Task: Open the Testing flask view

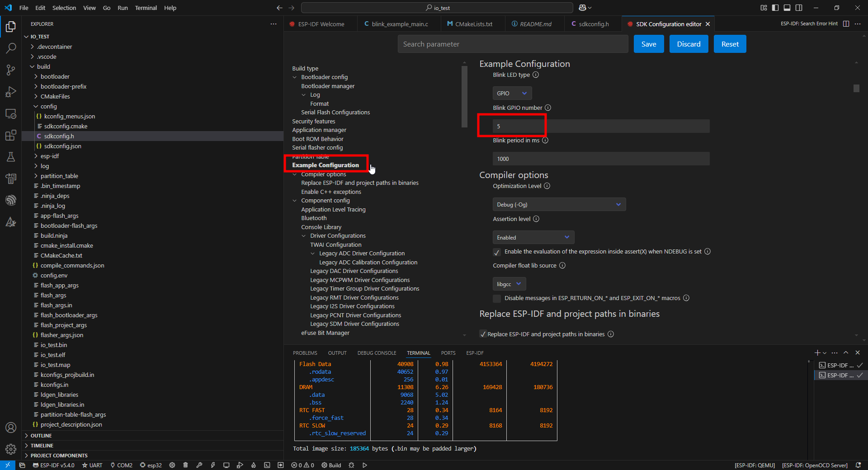Action: (x=11, y=157)
